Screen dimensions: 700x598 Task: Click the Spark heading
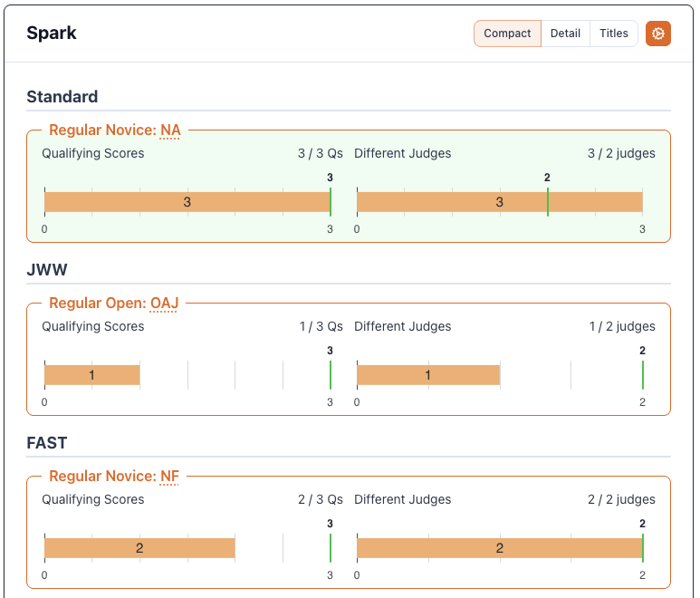pos(52,33)
